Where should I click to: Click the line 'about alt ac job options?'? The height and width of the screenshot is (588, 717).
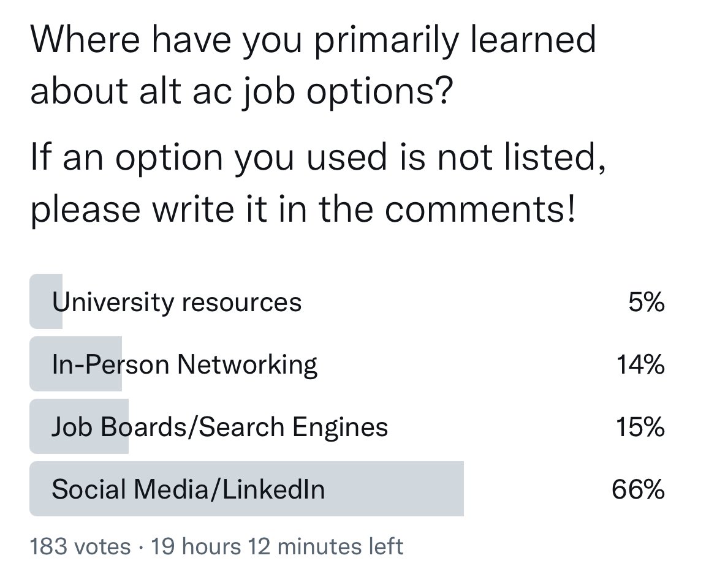tap(241, 91)
